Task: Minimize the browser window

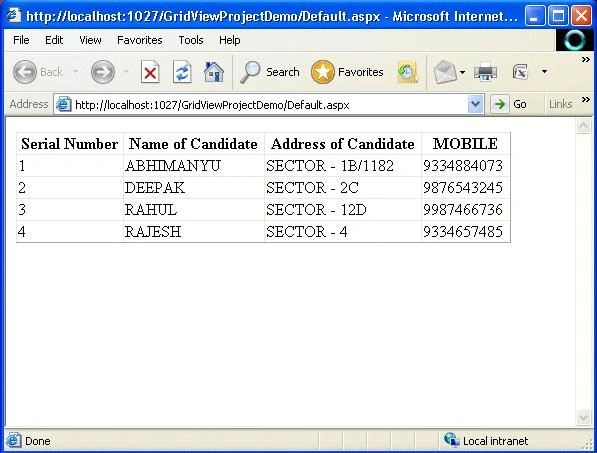Action: tap(534, 16)
